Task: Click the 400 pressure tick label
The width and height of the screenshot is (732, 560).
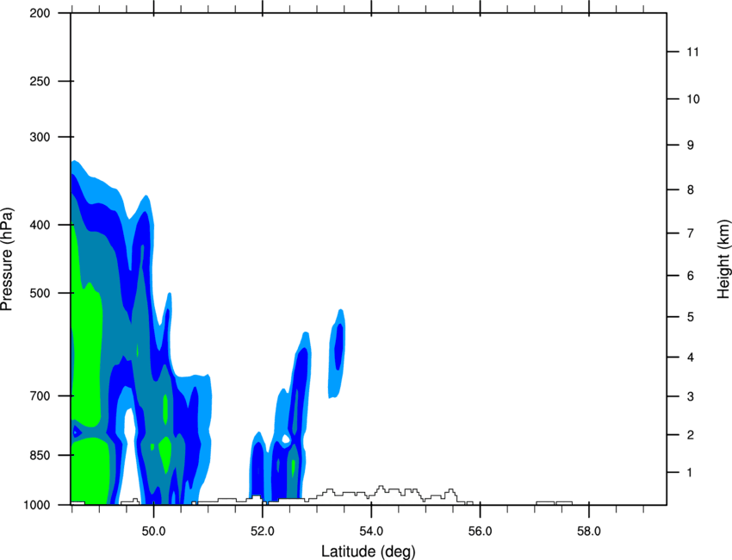Action: (x=40, y=225)
